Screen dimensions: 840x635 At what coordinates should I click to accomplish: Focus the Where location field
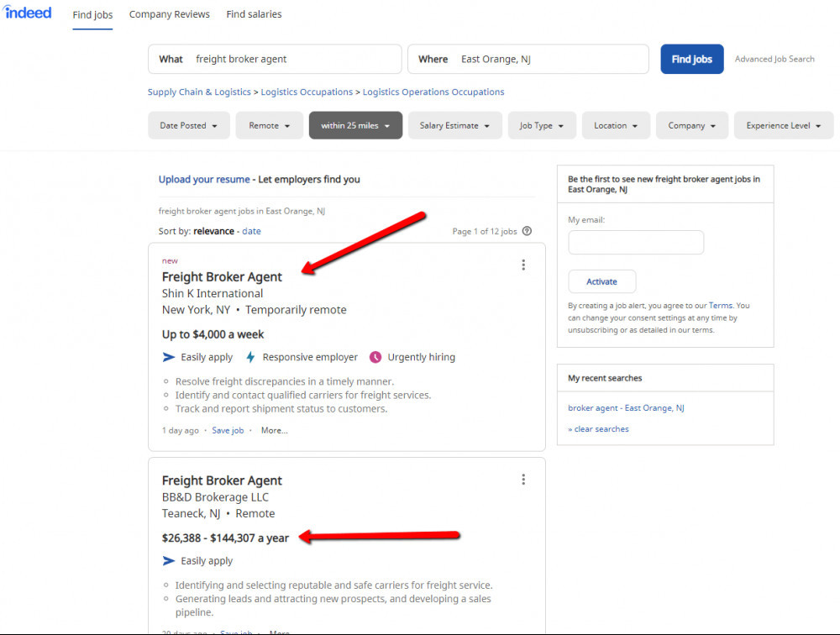coord(528,59)
